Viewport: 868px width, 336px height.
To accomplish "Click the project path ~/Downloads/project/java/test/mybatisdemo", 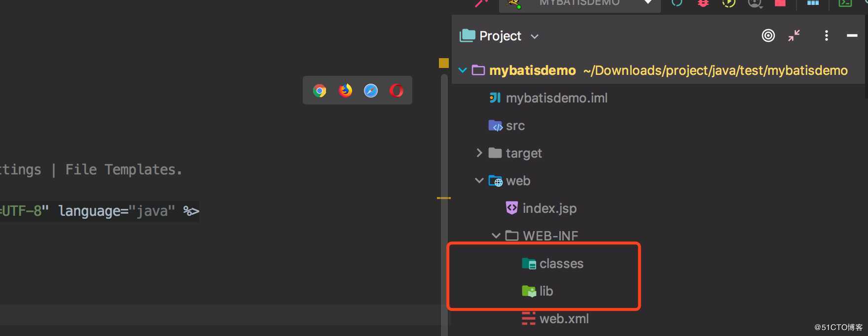I will pyautogui.click(x=715, y=70).
